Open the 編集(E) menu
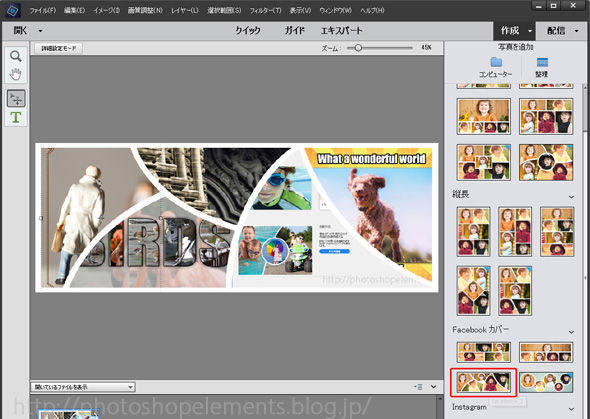 click(74, 11)
